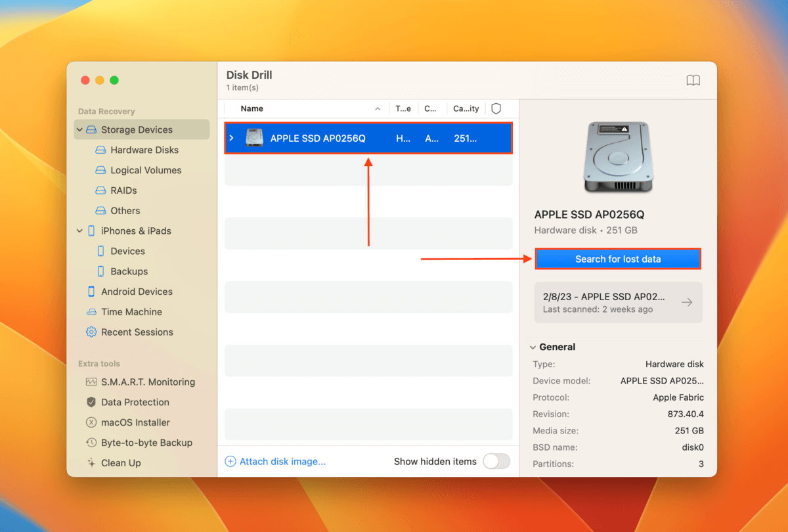Viewport: 788px width, 532px height.
Task: Open the help book icon
Action: tap(693, 80)
